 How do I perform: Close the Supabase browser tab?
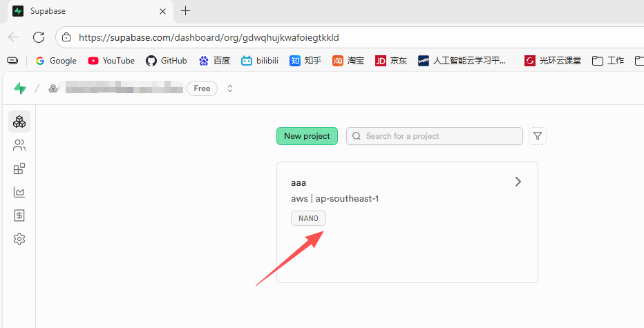162,11
